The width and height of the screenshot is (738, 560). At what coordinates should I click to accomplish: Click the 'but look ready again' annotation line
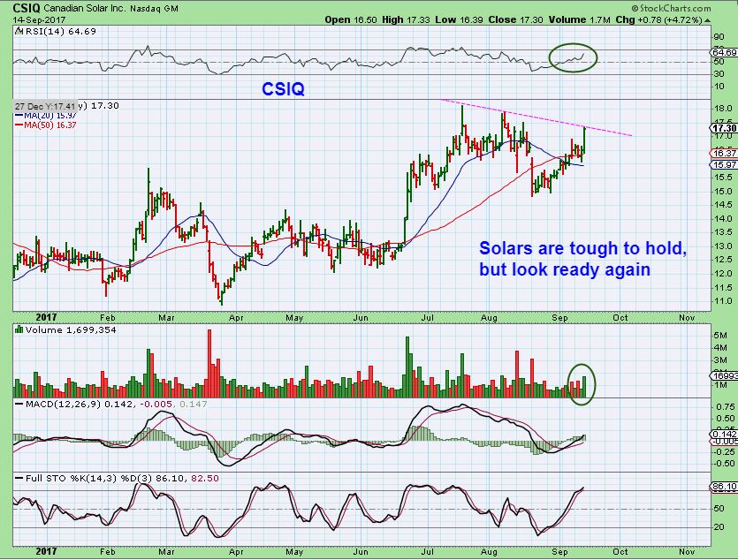[x=565, y=269]
